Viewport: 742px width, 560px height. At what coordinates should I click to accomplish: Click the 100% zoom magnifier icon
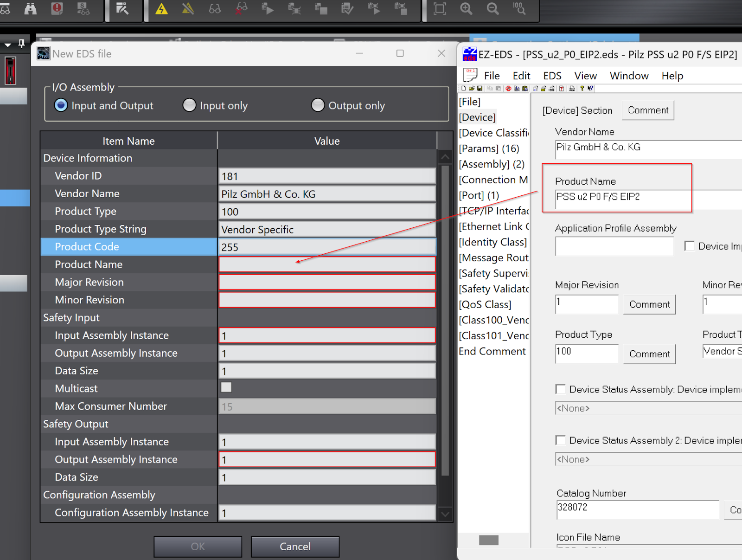(519, 8)
